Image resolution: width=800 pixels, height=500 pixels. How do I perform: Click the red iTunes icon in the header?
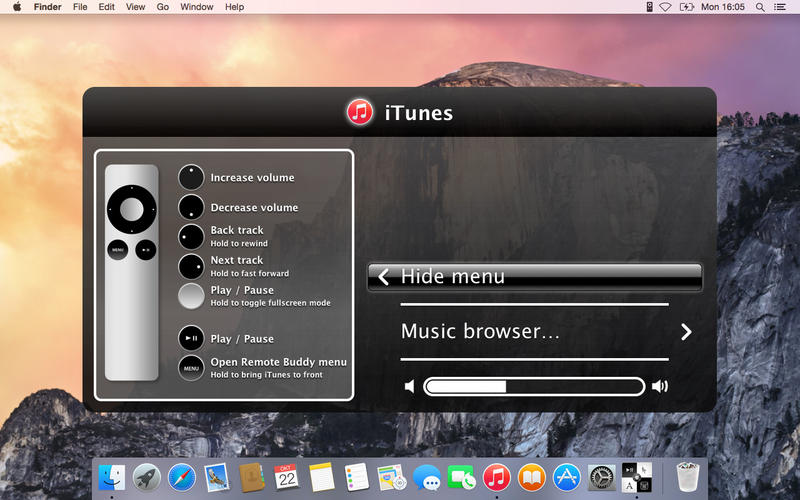coord(360,112)
